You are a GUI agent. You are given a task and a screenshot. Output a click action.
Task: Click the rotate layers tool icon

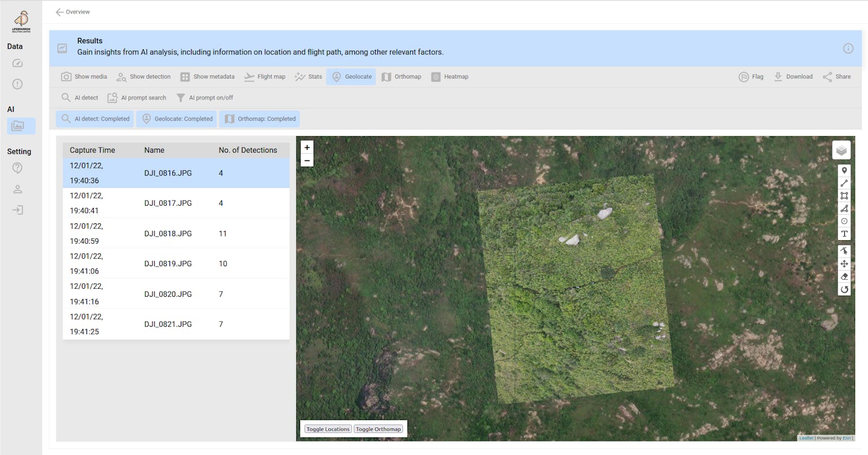coord(844,289)
